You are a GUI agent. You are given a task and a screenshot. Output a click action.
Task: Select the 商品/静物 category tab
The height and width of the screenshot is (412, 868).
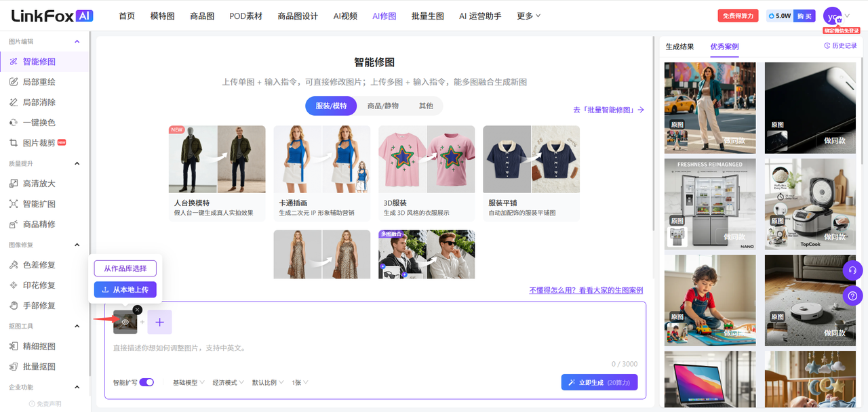(383, 106)
